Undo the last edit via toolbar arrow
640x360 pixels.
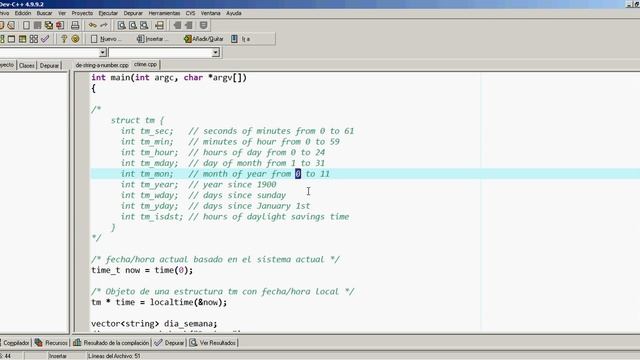coord(93,25)
